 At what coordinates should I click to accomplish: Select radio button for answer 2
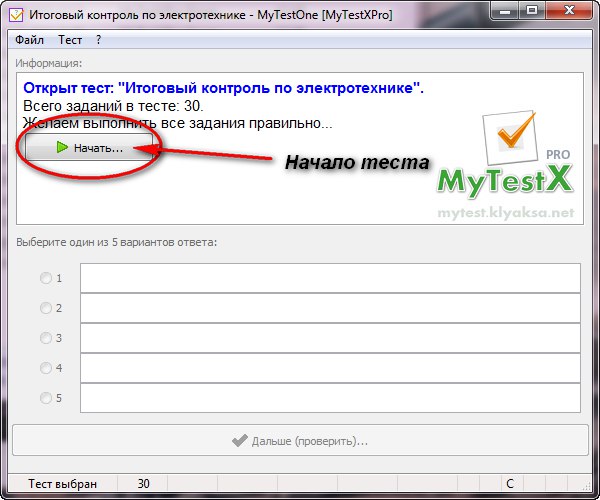coord(45,308)
